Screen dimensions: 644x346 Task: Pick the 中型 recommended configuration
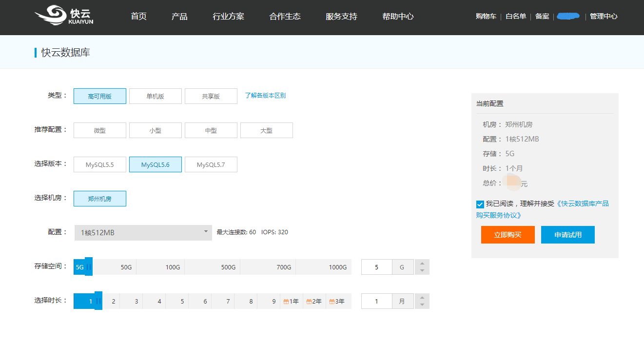(x=211, y=130)
